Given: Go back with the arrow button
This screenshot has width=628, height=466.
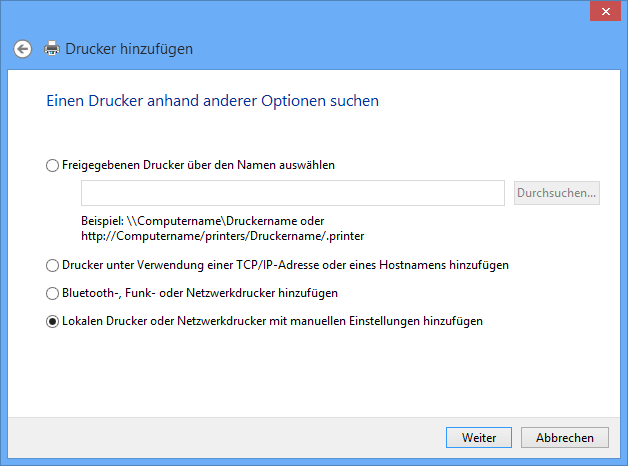Looking at the screenshot, I should (x=22, y=49).
